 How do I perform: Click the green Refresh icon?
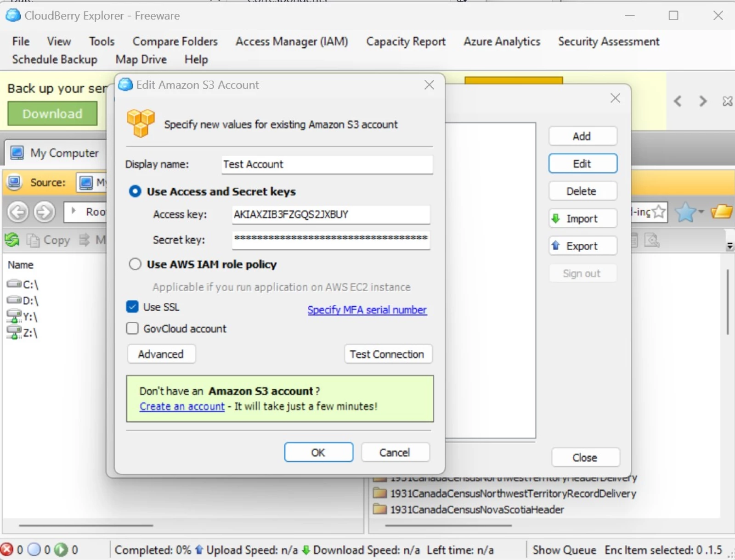[12, 240]
